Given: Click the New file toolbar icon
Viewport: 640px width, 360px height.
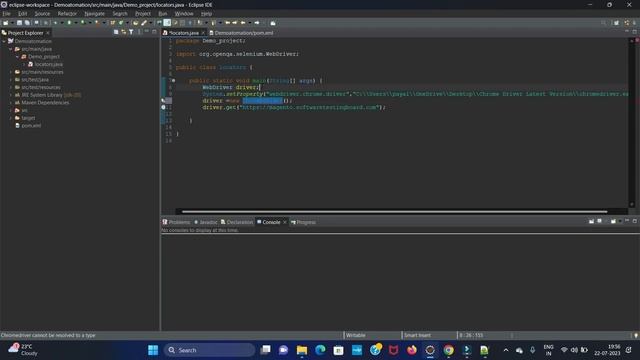Looking at the screenshot, I should coord(5,23).
